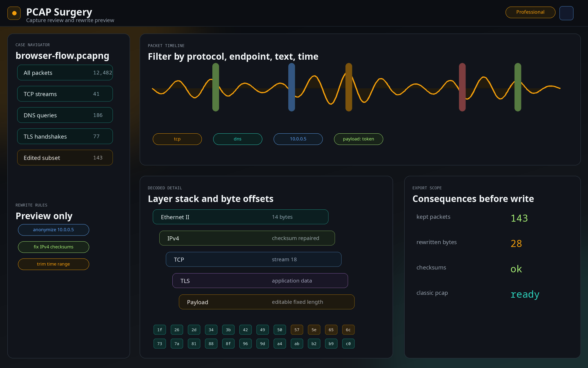This screenshot has height=368, width=588.
Task: Click the checksums ok status
Action: (516, 269)
